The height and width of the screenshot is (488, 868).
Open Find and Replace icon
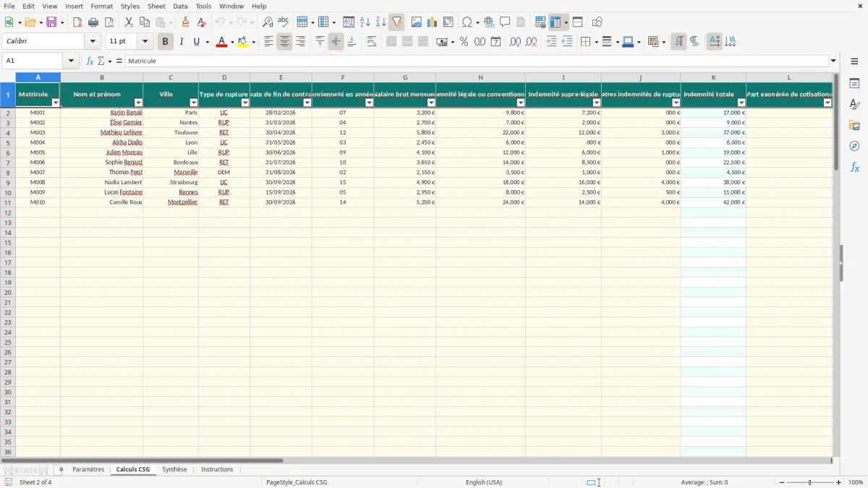[x=268, y=22]
